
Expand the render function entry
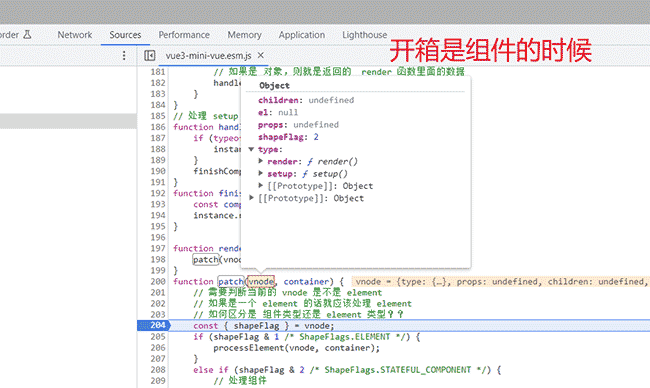pyautogui.click(x=261, y=161)
